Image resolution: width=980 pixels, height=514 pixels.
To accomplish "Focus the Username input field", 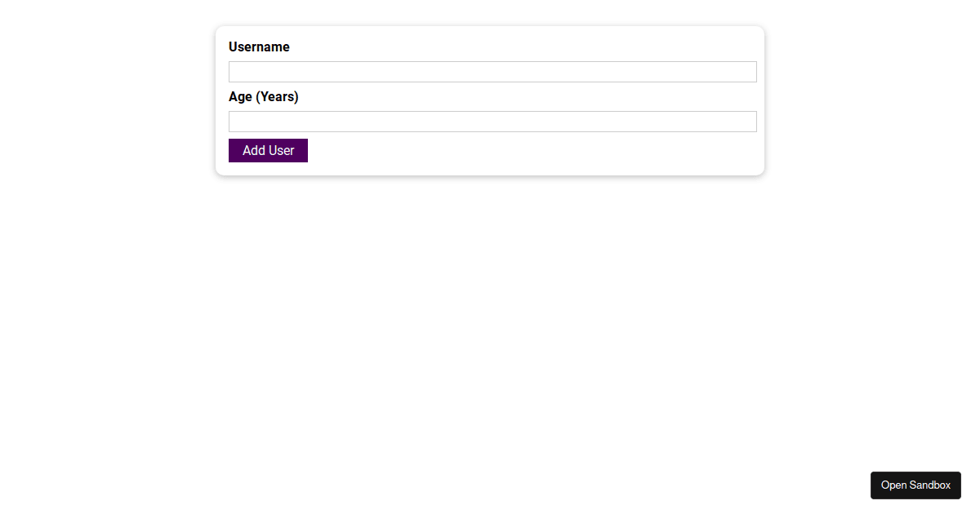I will point(492,72).
